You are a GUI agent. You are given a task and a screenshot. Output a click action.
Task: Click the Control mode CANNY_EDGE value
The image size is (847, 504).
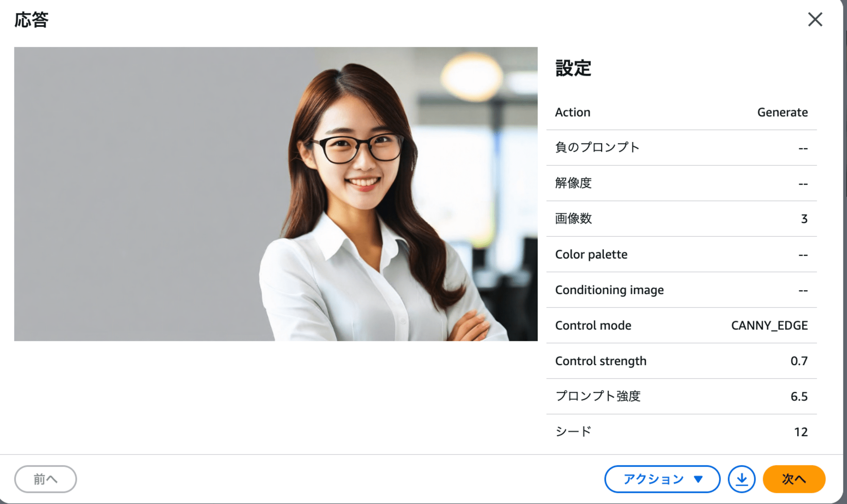coord(769,325)
